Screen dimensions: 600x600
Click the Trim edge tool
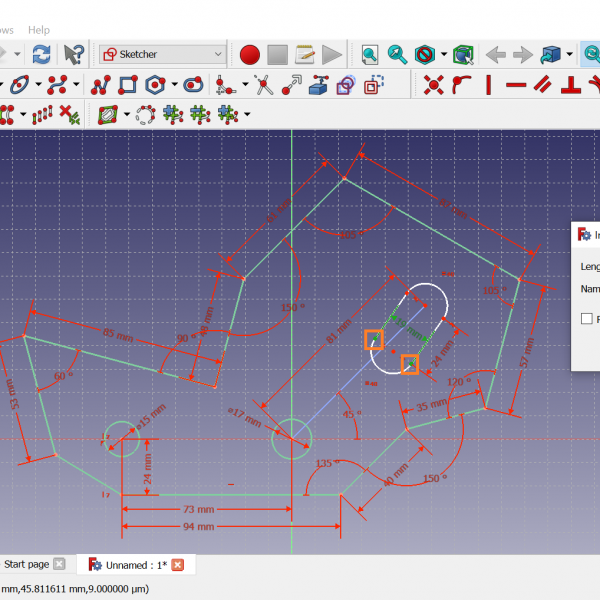click(x=265, y=85)
